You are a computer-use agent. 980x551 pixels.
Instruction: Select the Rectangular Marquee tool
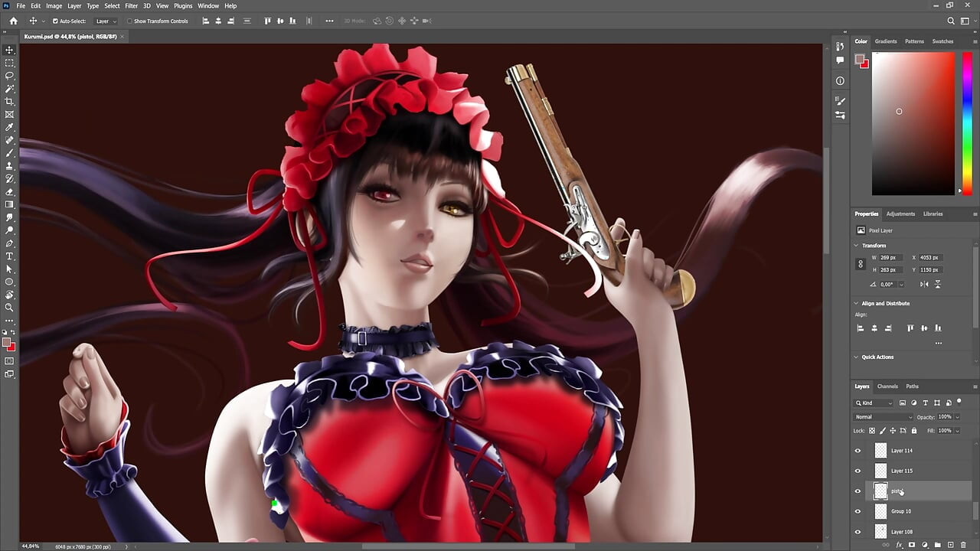click(9, 63)
